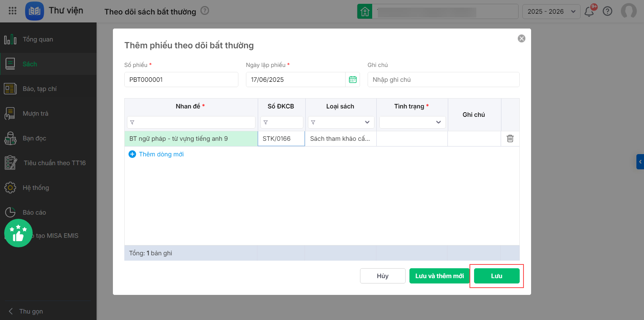The image size is (644, 320).
Task: Click the green thumbs-up rating badge
Action: point(18,233)
